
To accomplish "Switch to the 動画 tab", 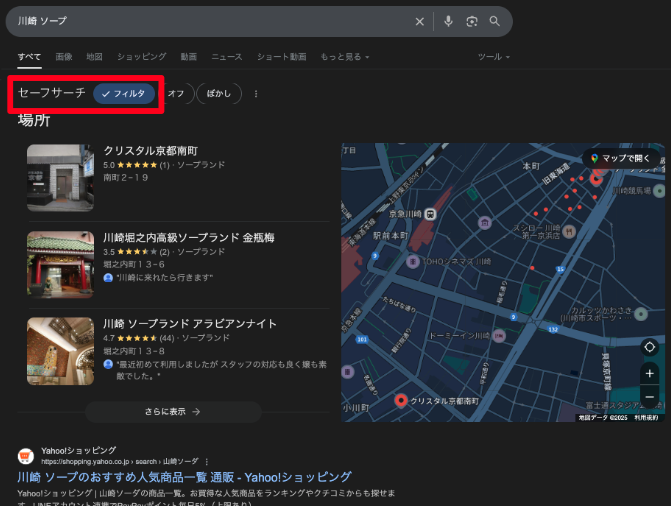I will pos(189,57).
